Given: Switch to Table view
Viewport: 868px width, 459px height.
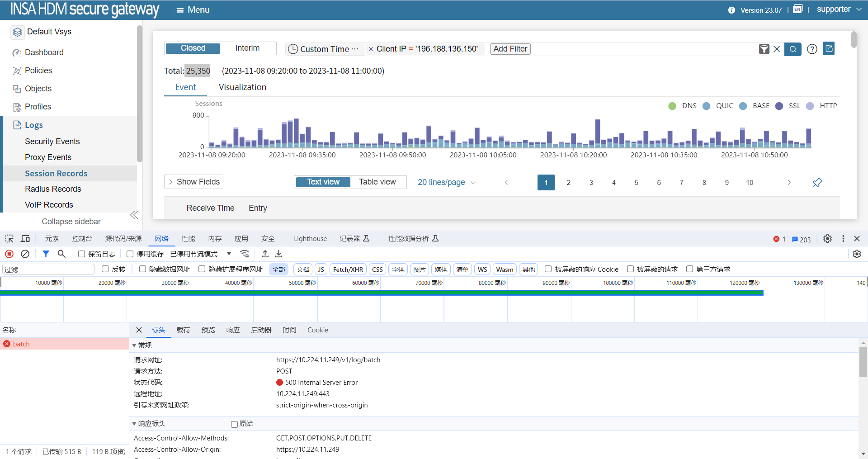Looking at the screenshot, I should [377, 182].
